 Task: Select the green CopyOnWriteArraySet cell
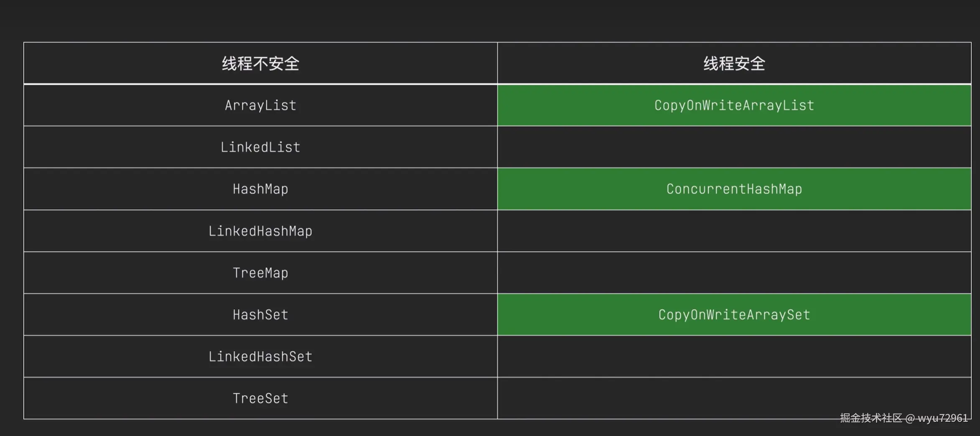pos(734,314)
